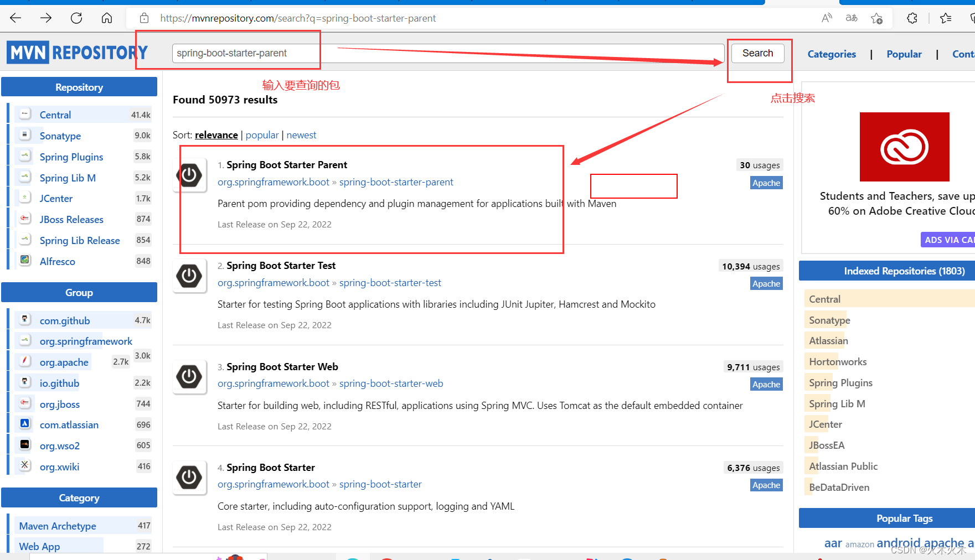The image size is (975, 560).
Task: Click the site lock icon in address bar
Action: 144,18
